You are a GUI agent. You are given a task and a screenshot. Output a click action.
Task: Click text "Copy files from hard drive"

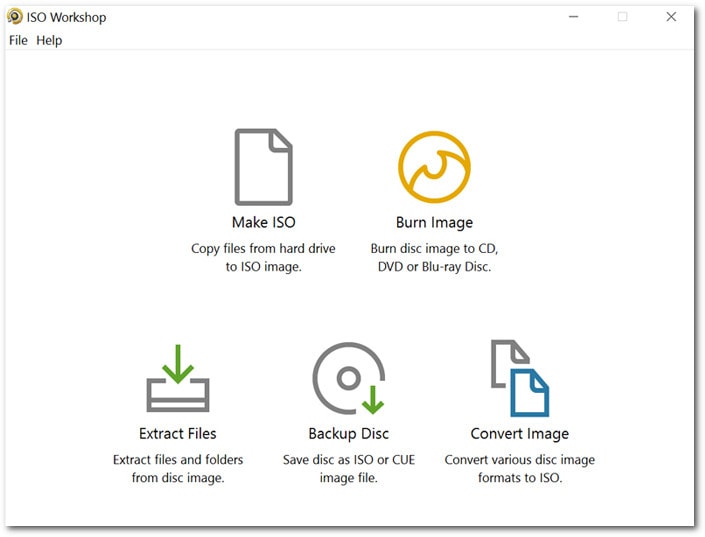coord(263,249)
